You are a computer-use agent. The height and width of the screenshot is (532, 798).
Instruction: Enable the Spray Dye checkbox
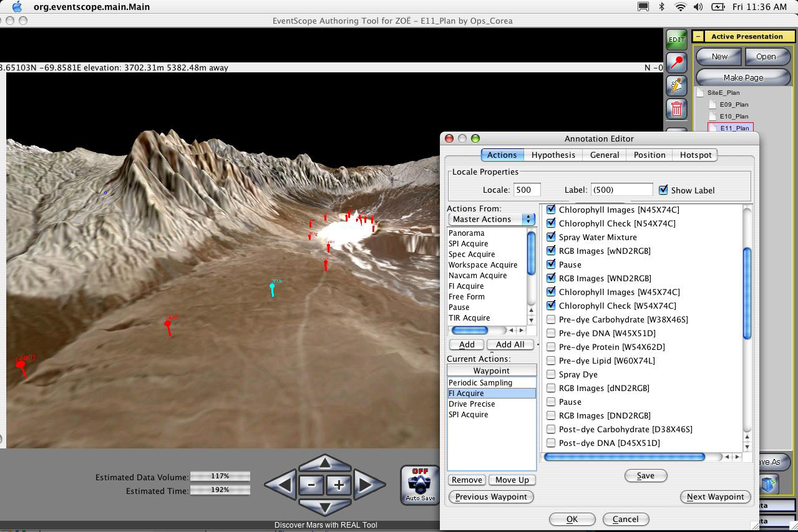click(x=551, y=374)
